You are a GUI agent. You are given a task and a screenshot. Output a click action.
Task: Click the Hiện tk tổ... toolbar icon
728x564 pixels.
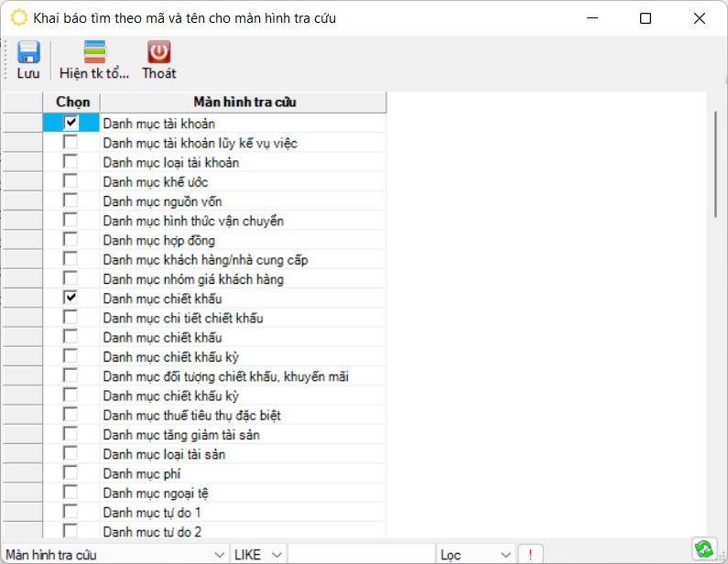(x=94, y=53)
